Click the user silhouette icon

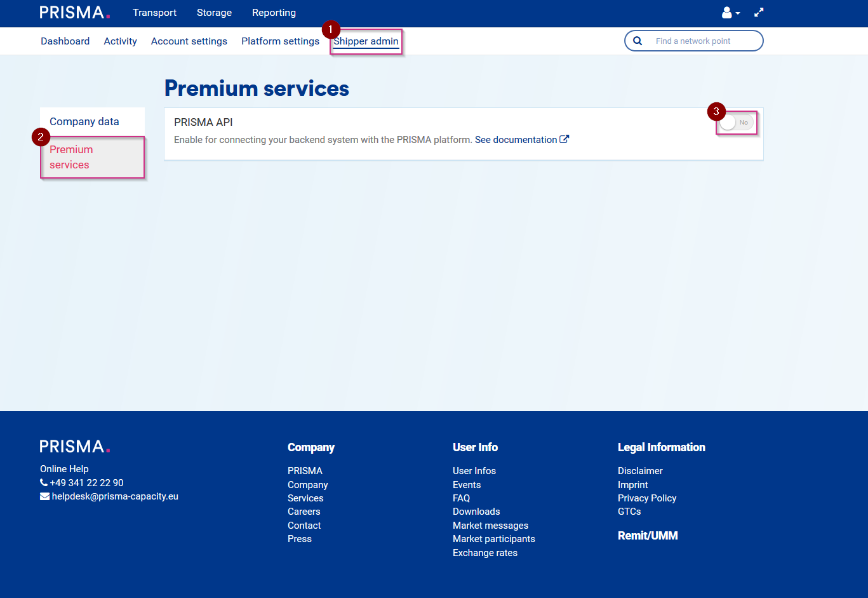[726, 12]
